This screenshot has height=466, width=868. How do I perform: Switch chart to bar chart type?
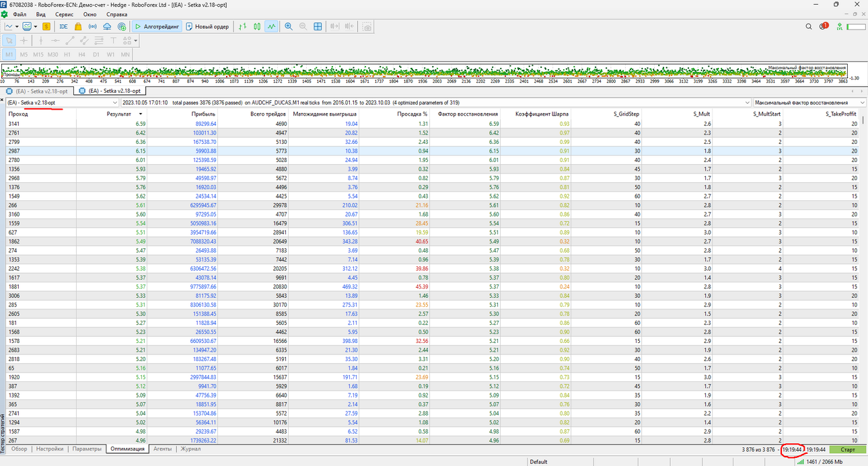tap(242, 27)
